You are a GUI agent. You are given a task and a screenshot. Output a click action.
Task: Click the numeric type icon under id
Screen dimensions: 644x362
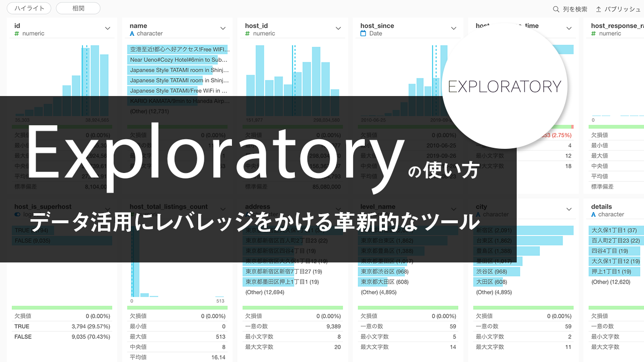pos(17,34)
